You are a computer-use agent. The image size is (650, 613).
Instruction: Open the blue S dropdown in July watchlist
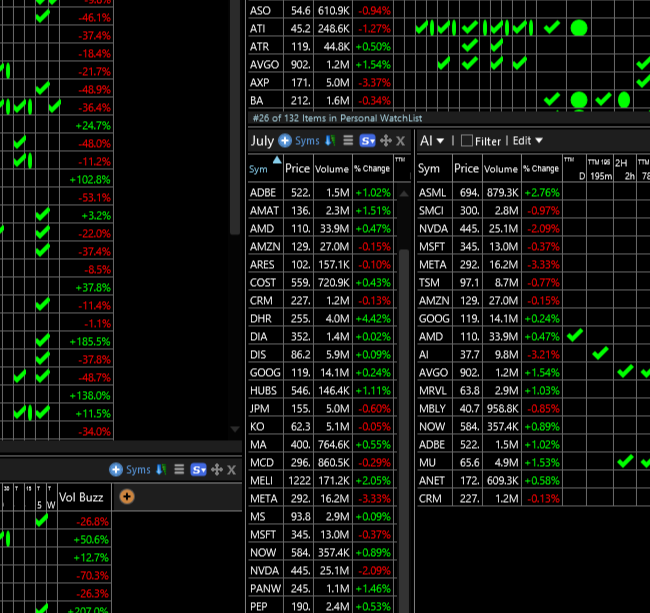[367, 141]
